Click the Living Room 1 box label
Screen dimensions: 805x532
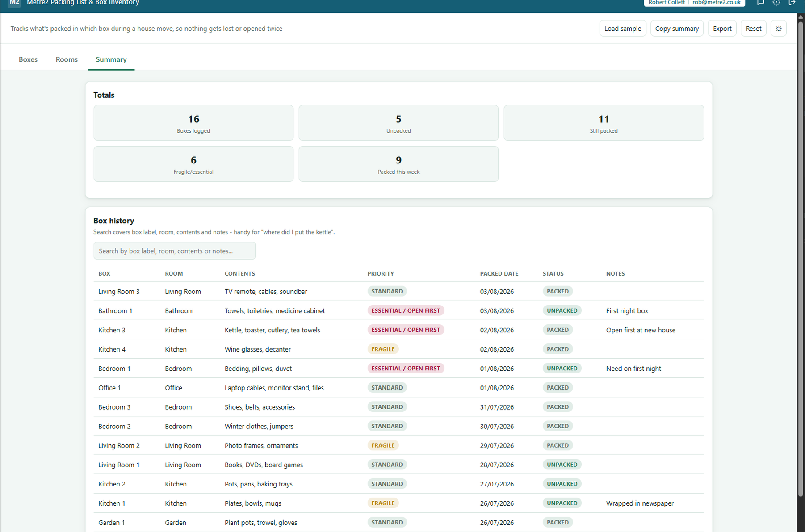pyautogui.click(x=119, y=465)
